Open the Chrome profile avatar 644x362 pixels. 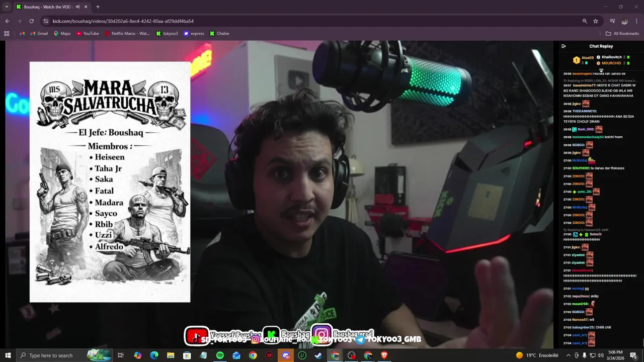[x=624, y=21]
